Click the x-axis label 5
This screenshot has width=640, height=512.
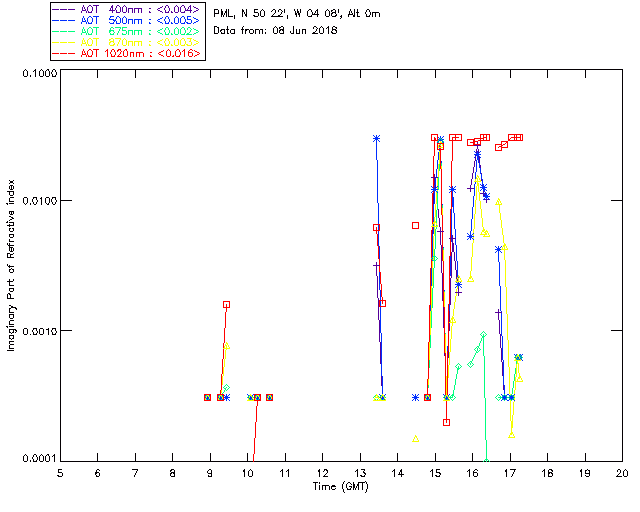(x=60, y=473)
